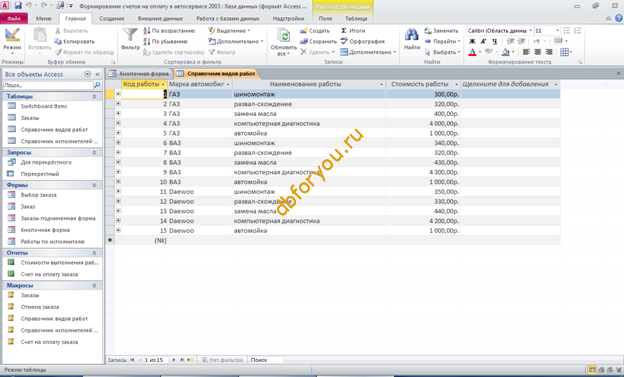Open Выбрать select dropdown
This screenshot has width=624, height=377.
tap(443, 52)
